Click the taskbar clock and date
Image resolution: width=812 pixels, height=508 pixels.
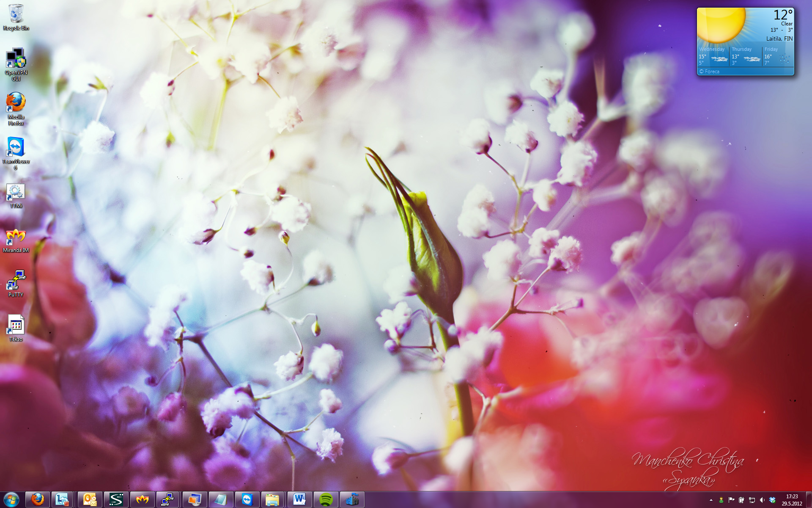[792, 500]
